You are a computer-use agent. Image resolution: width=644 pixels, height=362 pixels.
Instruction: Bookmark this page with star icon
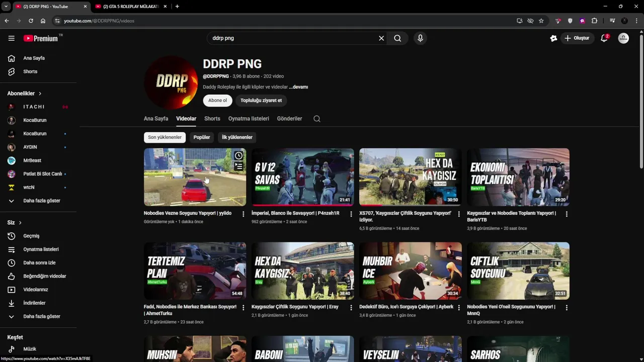(x=541, y=21)
